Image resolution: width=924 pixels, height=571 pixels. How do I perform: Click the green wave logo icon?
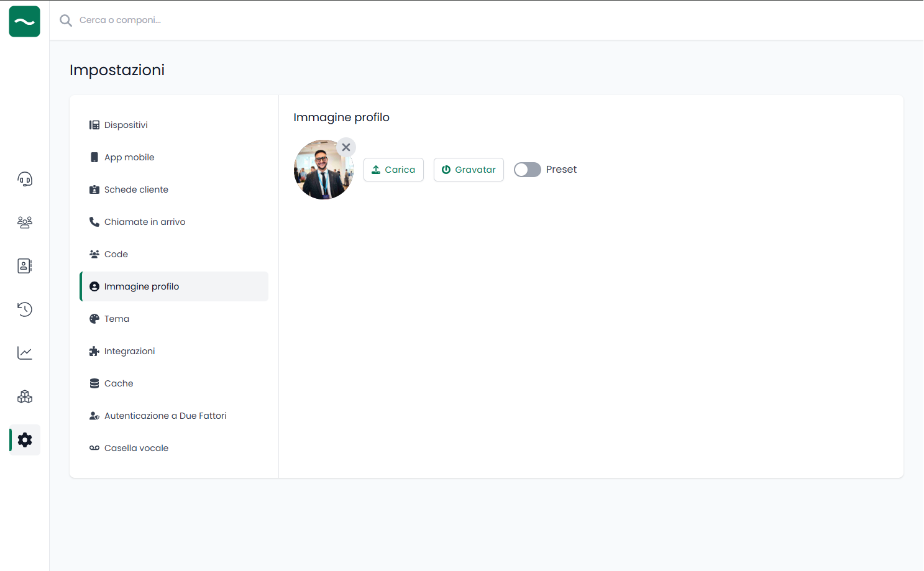coord(25,22)
